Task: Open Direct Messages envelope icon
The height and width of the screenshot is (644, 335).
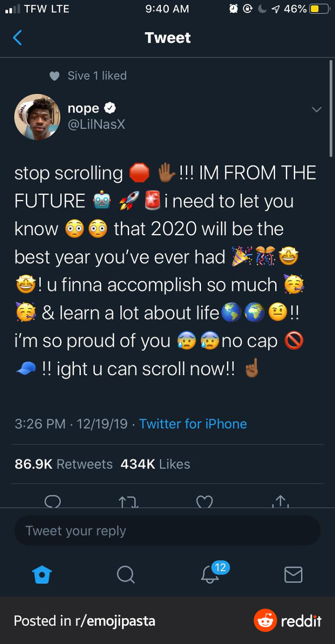Action: [x=293, y=575]
